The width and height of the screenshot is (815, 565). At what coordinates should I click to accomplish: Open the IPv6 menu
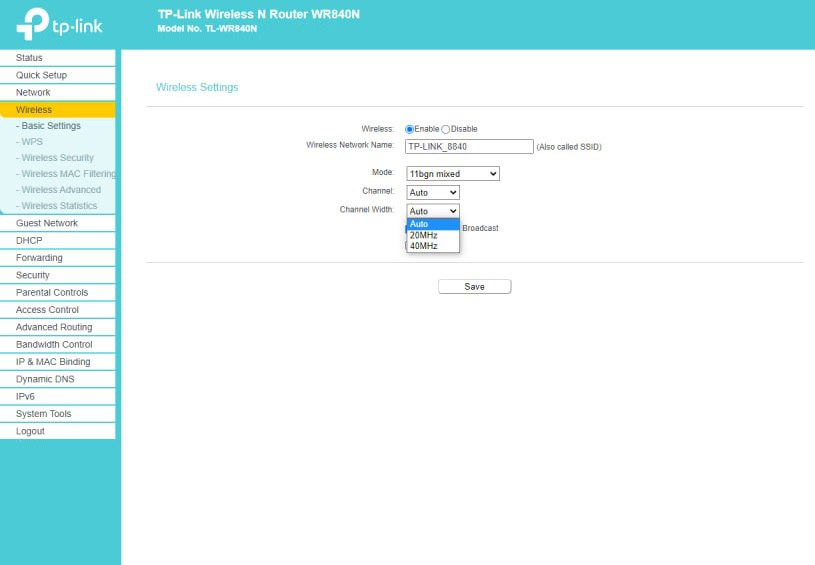[x=58, y=396]
